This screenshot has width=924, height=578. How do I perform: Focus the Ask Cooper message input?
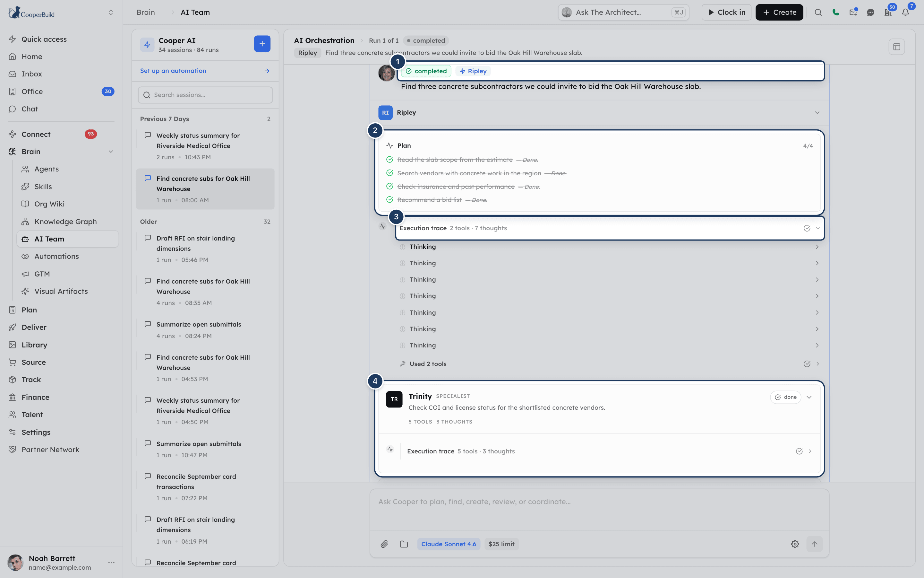[x=599, y=509]
